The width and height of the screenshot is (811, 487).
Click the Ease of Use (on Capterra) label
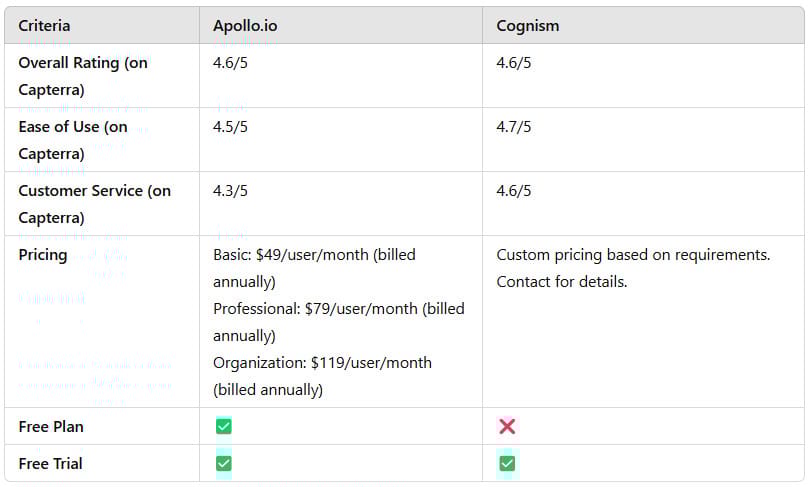[x=73, y=140]
